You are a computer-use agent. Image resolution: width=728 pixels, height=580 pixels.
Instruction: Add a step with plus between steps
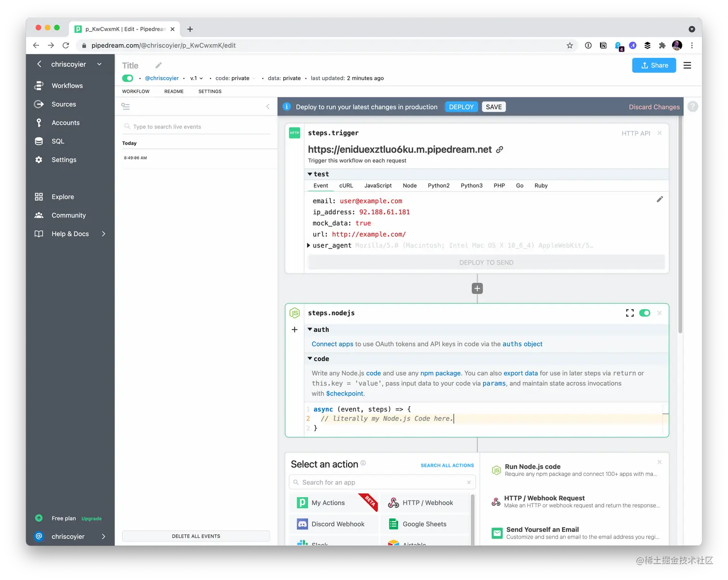pos(477,289)
